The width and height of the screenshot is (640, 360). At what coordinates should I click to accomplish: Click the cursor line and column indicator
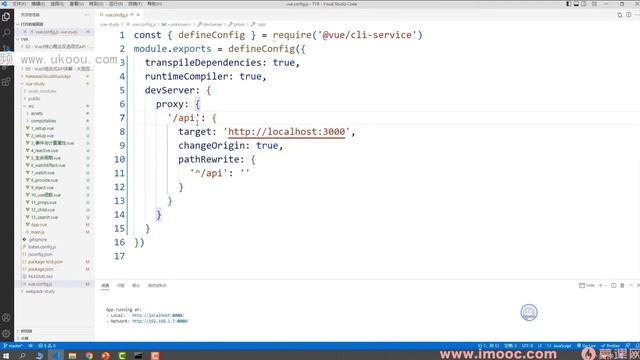[x=489, y=346]
